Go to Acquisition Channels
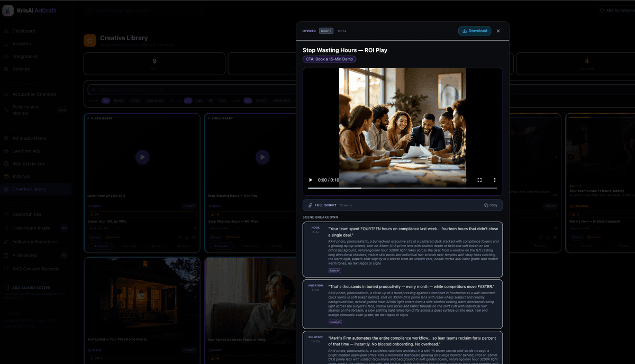The height and width of the screenshot is (364, 635). click(x=34, y=94)
